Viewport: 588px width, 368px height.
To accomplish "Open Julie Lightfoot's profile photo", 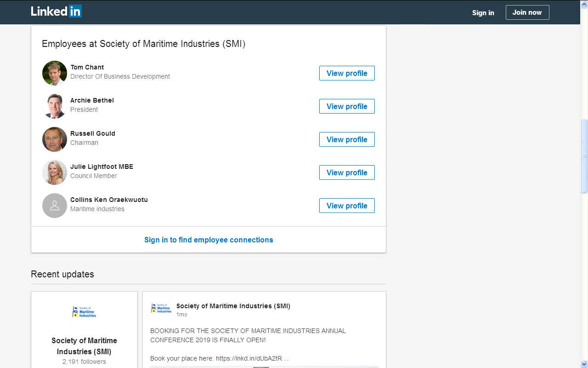I will pos(55,172).
